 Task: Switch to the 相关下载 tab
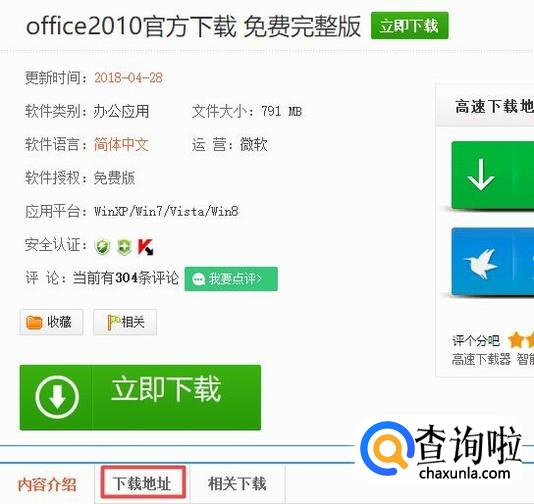pos(237,484)
